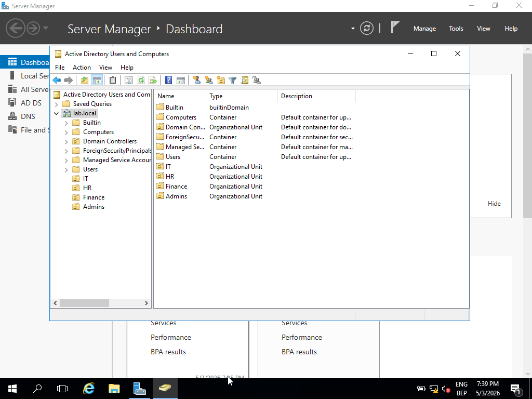Select the Admins OU in the list pane
The width and height of the screenshot is (532, 399).
tap(176, 196)
